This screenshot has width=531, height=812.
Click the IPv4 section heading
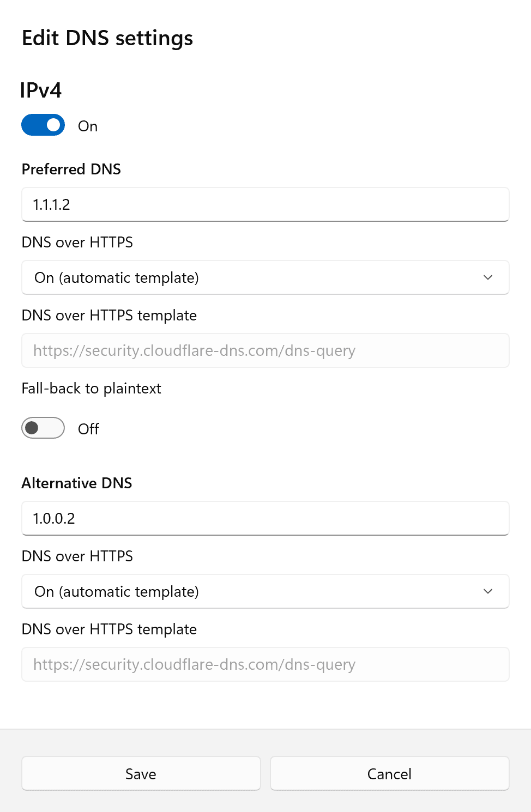coord(41,90)
